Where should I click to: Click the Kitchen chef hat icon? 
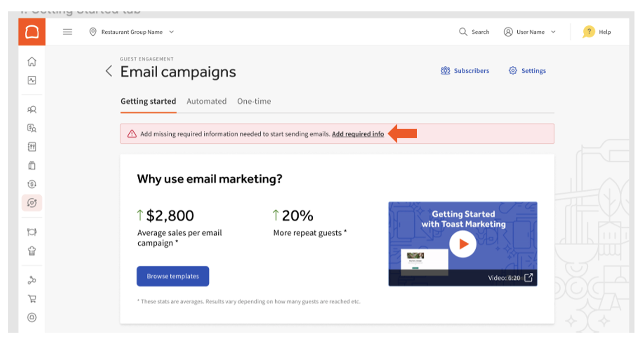point(32,251)
